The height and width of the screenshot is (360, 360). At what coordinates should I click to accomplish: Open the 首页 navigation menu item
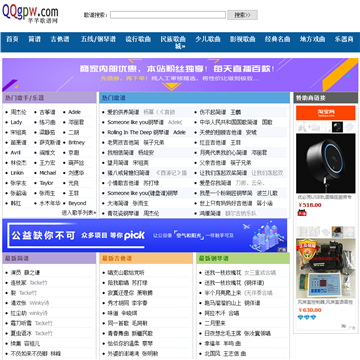click(12, 39)
